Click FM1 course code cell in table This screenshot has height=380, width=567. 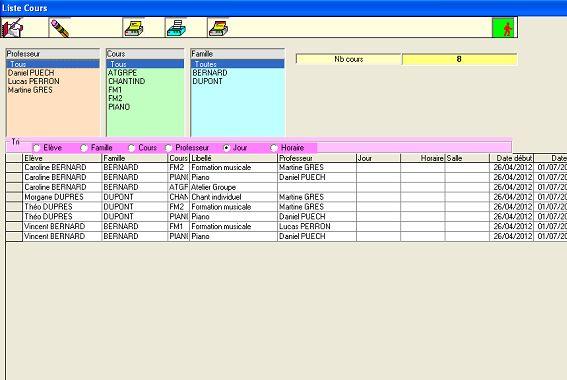tap(179, 226)
